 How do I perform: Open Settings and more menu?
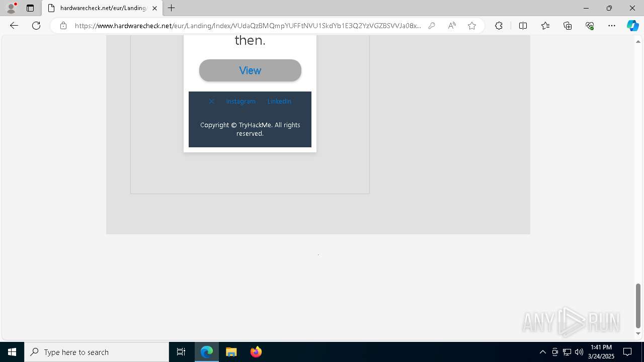(x=612, y=26)
